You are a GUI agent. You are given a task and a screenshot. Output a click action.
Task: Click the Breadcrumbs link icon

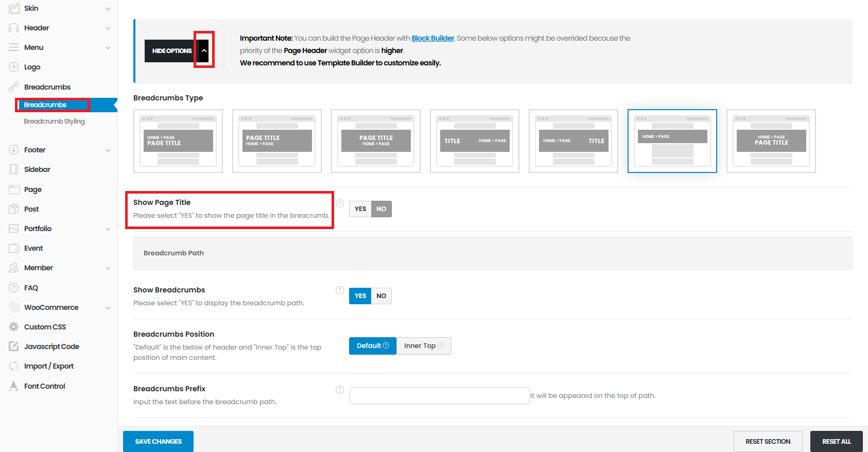[x=14, y=87]
